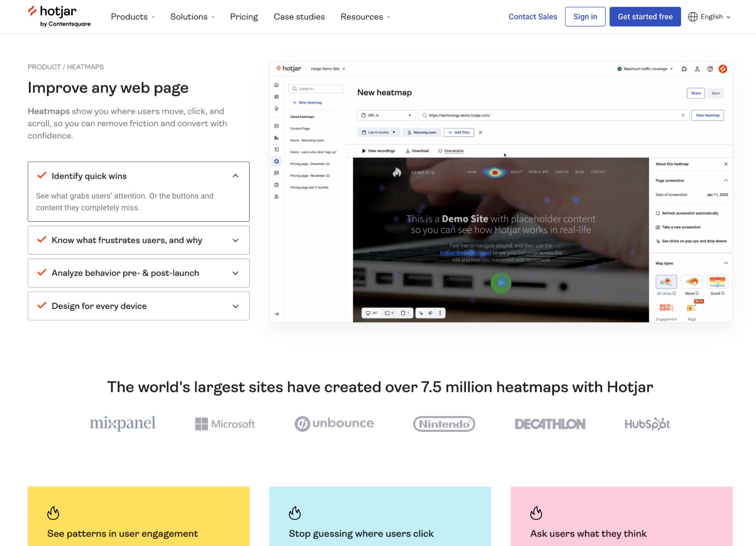Screen dimensions: 756x546
Task: Open Pricing page last 3 months heatmap
Action: (x=309, y=188)
